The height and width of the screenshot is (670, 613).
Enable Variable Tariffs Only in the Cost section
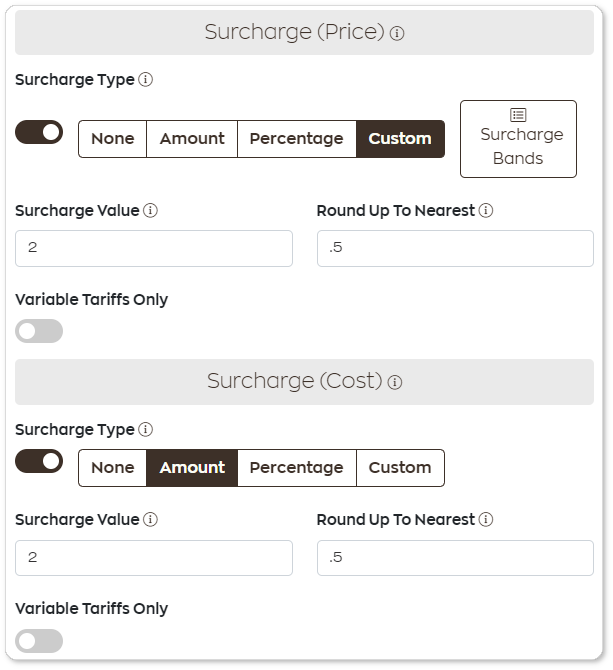(39, 641)
